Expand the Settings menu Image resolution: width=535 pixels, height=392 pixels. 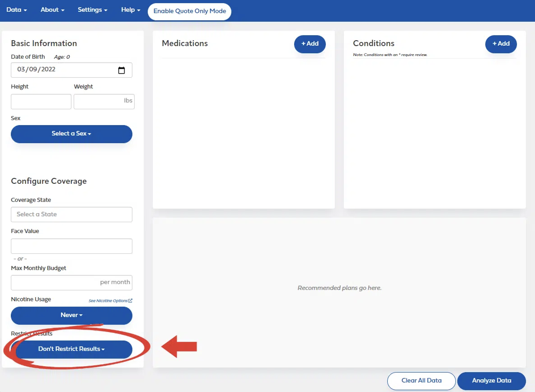tap(92, 10)
